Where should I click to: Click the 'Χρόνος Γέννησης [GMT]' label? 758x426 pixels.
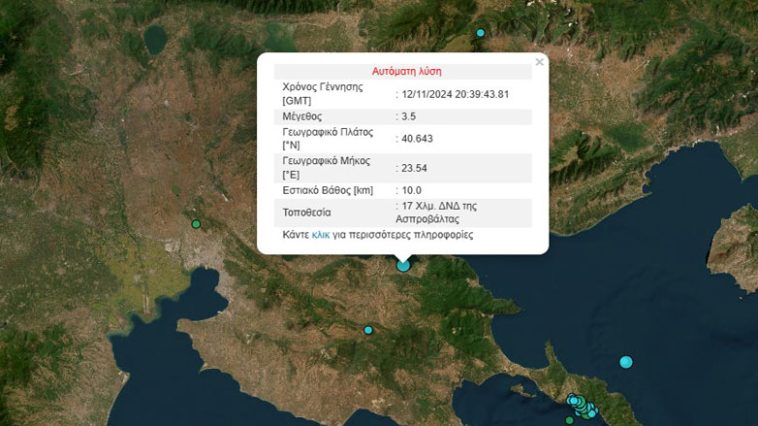click(322, 94)
